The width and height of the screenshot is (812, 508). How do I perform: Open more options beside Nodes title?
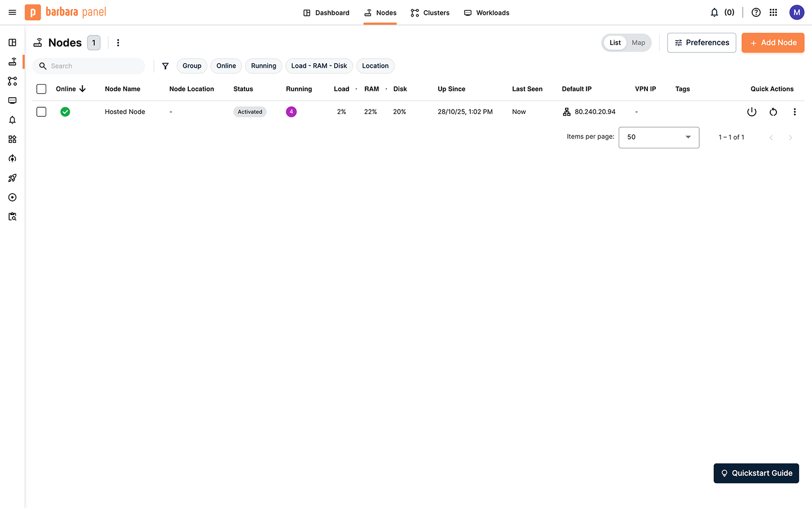pos(118,43)
